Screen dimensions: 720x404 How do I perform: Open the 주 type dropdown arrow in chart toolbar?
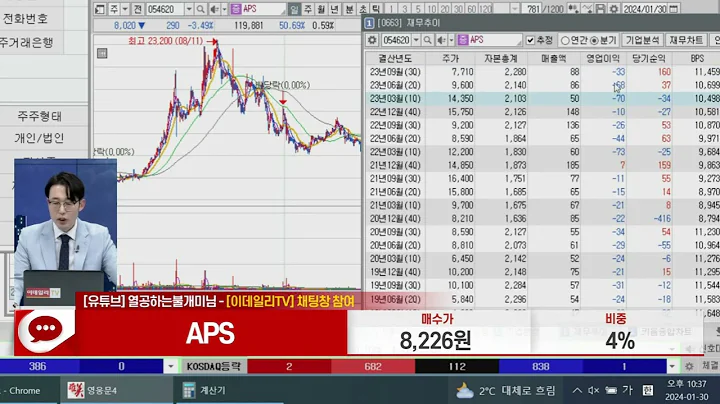click(x=125, y=9)
